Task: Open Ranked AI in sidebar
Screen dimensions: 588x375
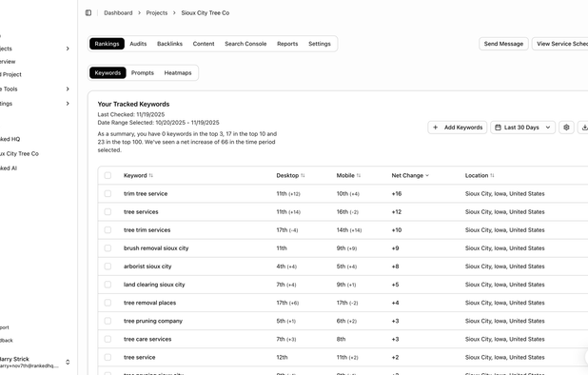Action: pyautogui.click(x=9, y=168)
